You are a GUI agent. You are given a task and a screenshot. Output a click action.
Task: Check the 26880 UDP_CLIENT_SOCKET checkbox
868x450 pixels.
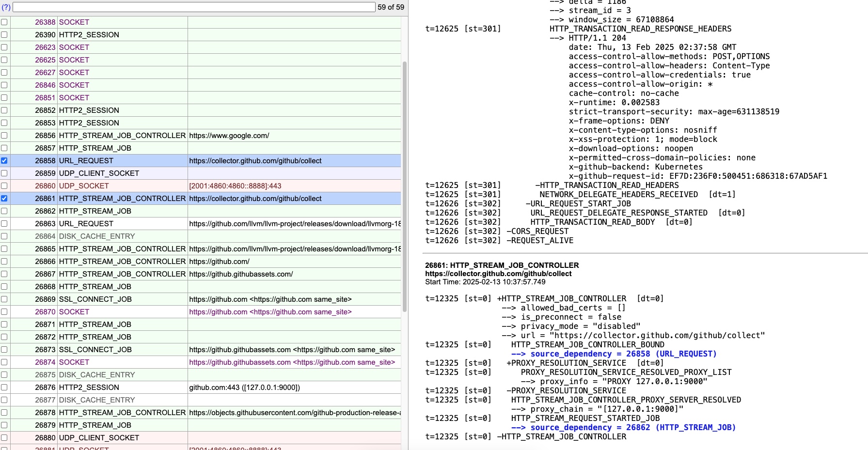(x=4, y=438)
